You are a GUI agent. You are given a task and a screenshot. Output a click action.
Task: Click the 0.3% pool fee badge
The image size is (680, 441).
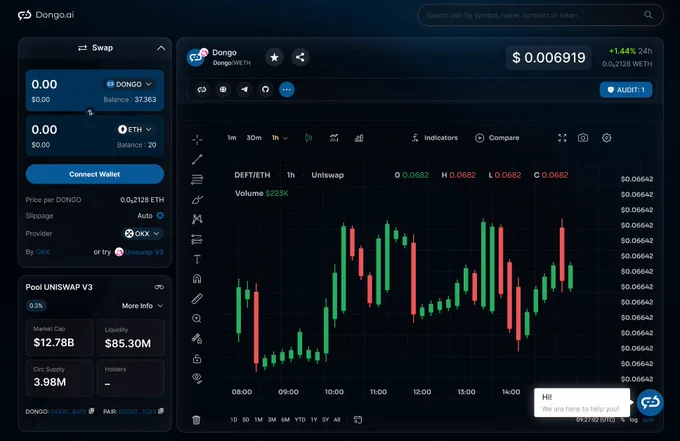(x=36, y=306)
